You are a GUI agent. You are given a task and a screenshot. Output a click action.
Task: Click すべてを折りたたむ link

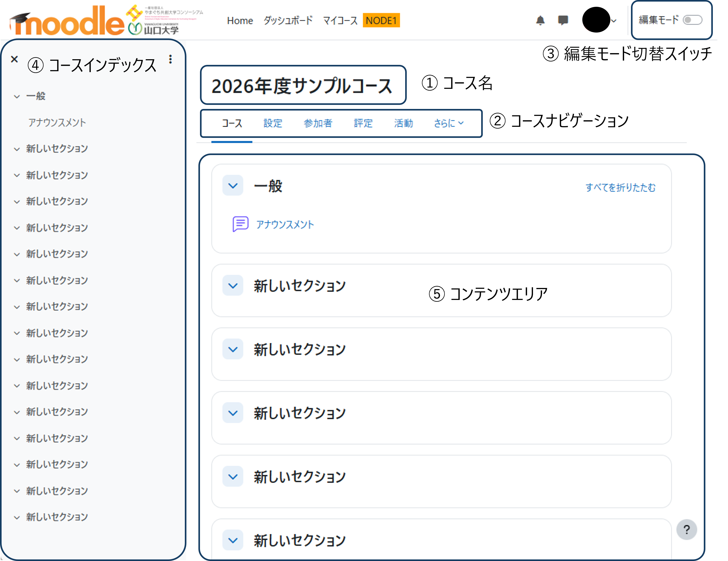[620, 188]
